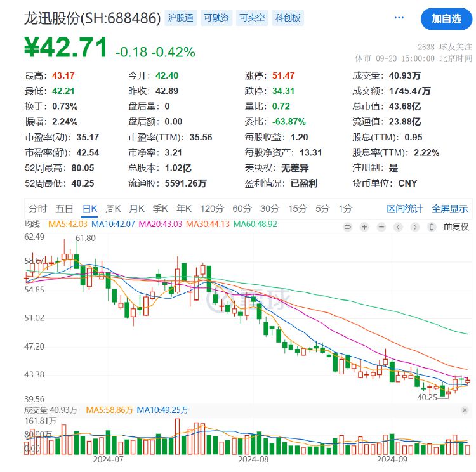The image size is (476, 472).
Task: Select the 年K chart tab
Action: pyautogui.click(x=184, y=209)
